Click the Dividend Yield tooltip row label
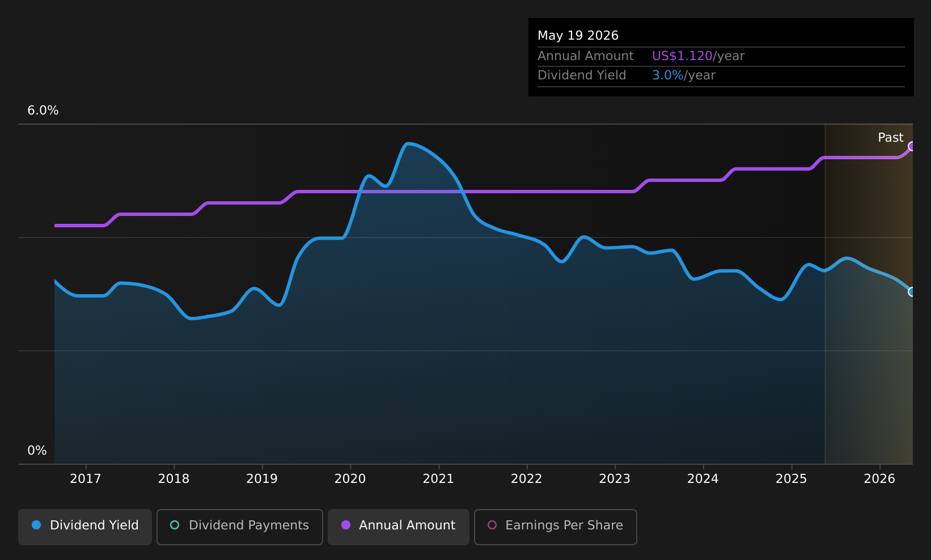The width and height of the screenshot is (931, 560). click(x=582, y=75)
